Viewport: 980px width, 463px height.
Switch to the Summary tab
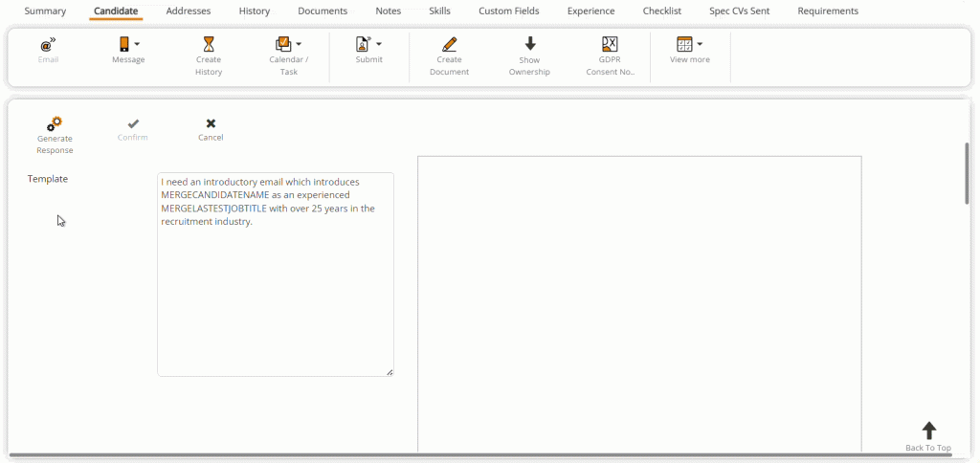[45, 11]
